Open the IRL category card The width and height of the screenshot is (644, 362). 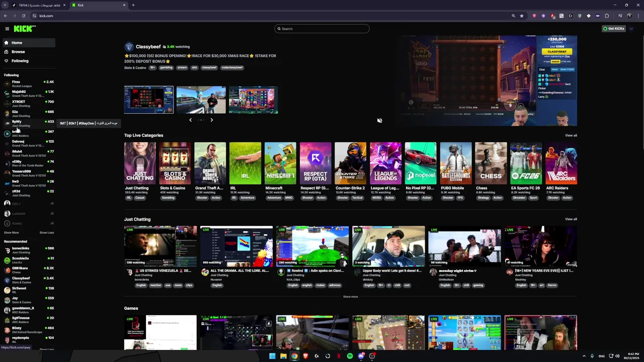click(x=245, y=163)
